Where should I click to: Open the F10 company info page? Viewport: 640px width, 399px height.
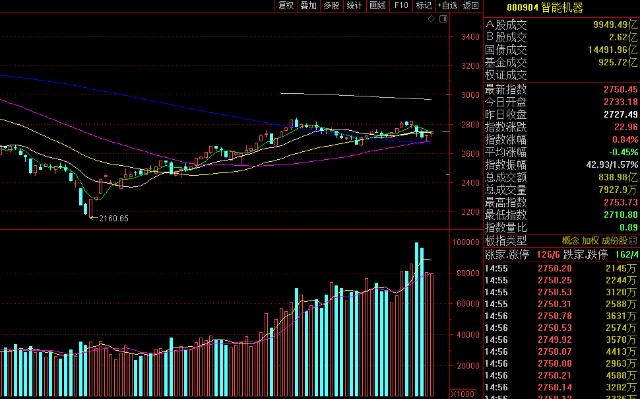point(401,5)
